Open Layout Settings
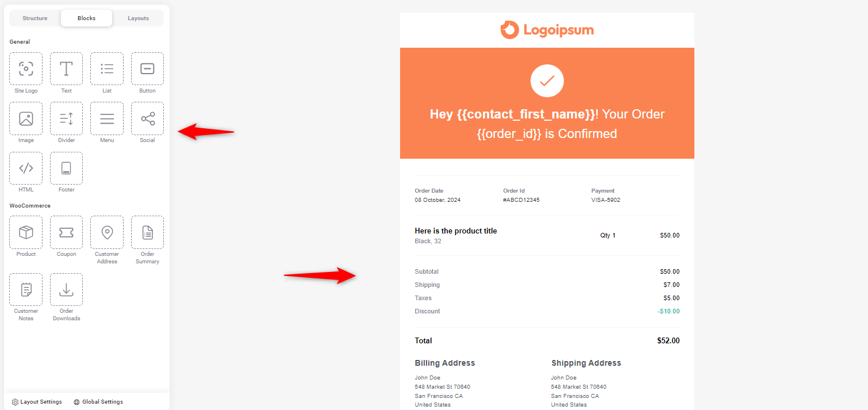 37,402
